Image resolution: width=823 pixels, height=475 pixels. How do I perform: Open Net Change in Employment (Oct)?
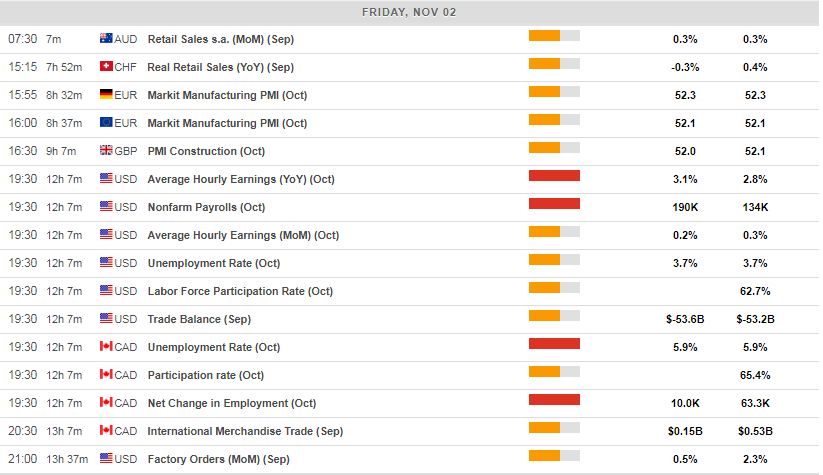point(231,403)
